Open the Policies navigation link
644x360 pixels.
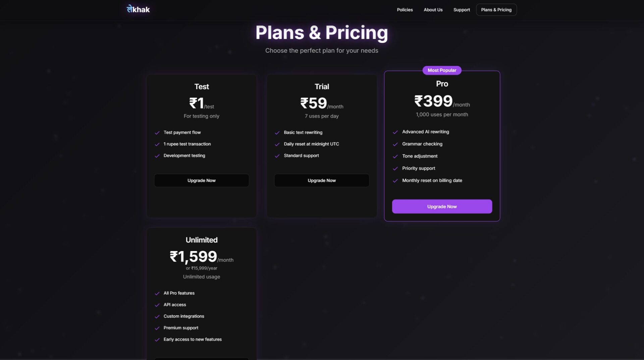[405, 10]
